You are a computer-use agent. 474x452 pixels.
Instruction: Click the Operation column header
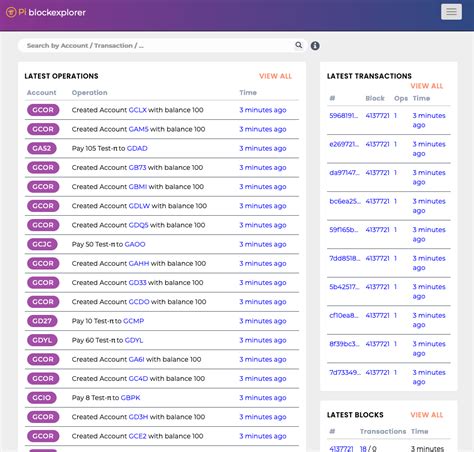(89, 93)
